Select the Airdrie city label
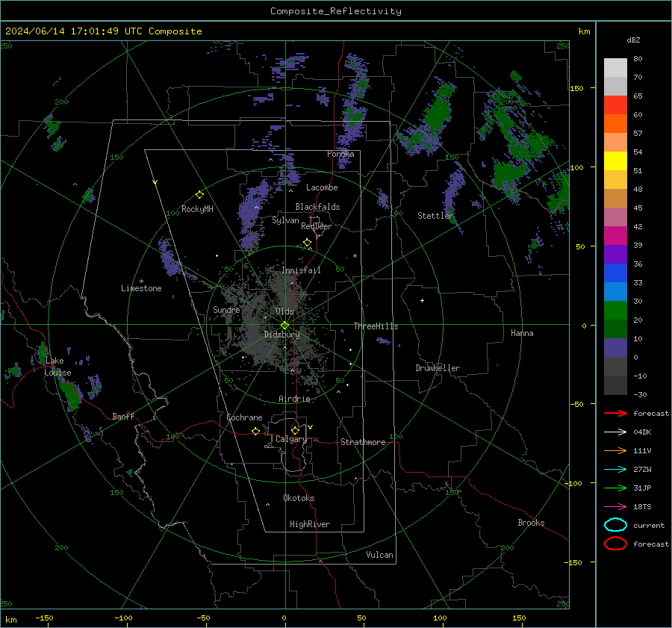This screenshot has width=672, height=628. click(x=294, y=399)
